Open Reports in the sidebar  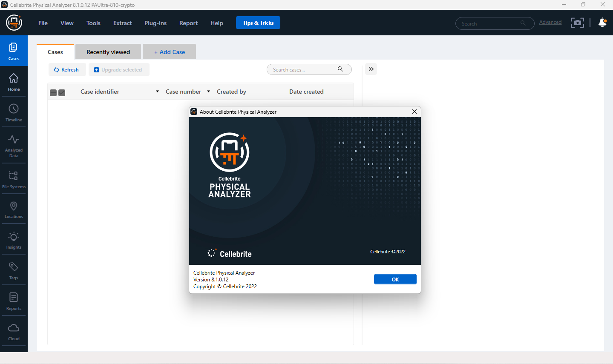(14, 301)
